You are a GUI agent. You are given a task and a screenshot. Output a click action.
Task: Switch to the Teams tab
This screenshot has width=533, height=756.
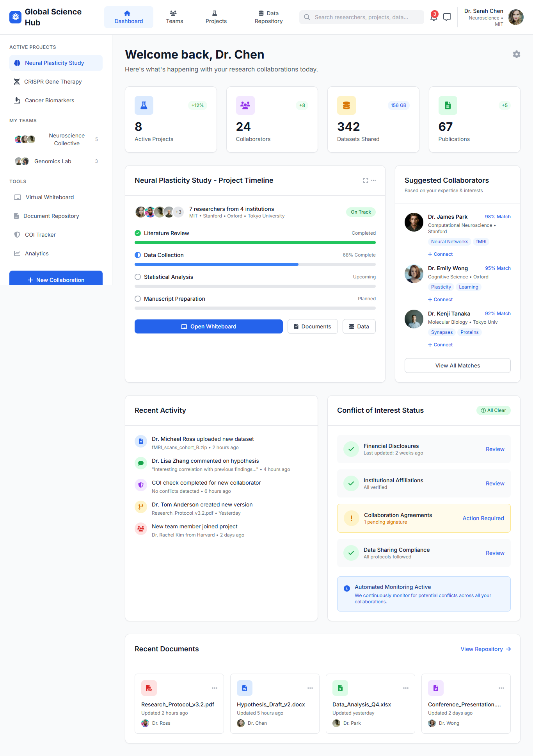coord(174,17)
